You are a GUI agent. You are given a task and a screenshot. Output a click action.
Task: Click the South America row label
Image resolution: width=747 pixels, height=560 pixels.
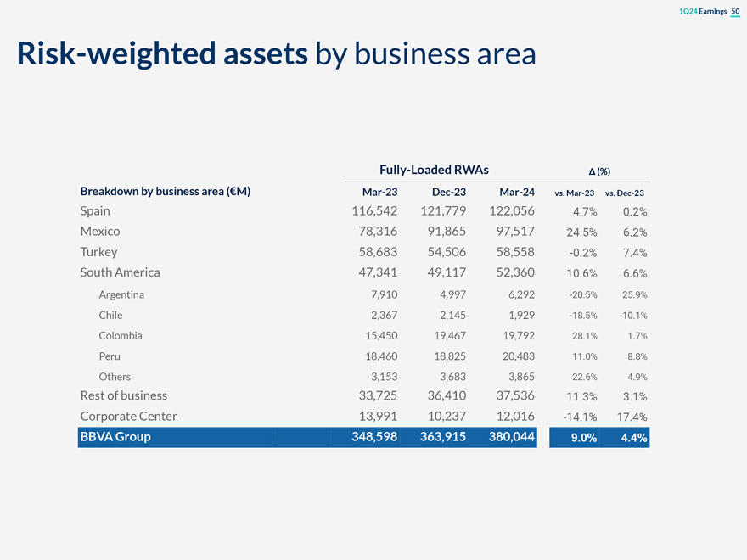click(120, 272)
